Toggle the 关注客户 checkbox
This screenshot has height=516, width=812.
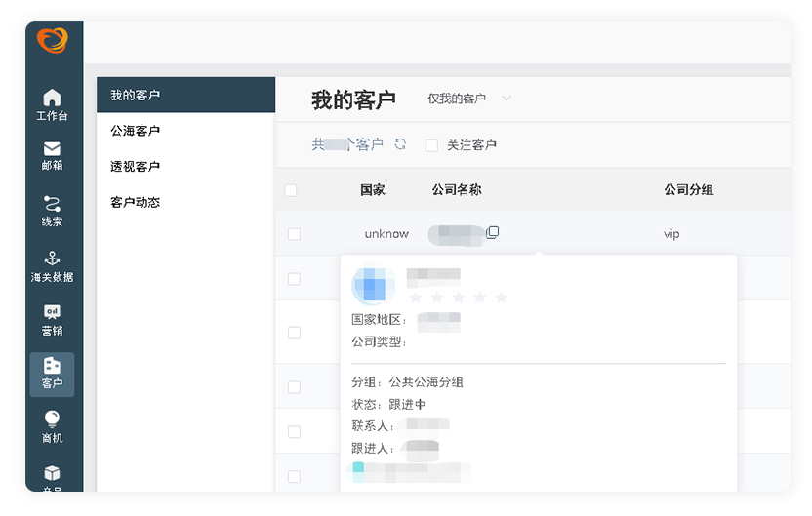(431, 145)
